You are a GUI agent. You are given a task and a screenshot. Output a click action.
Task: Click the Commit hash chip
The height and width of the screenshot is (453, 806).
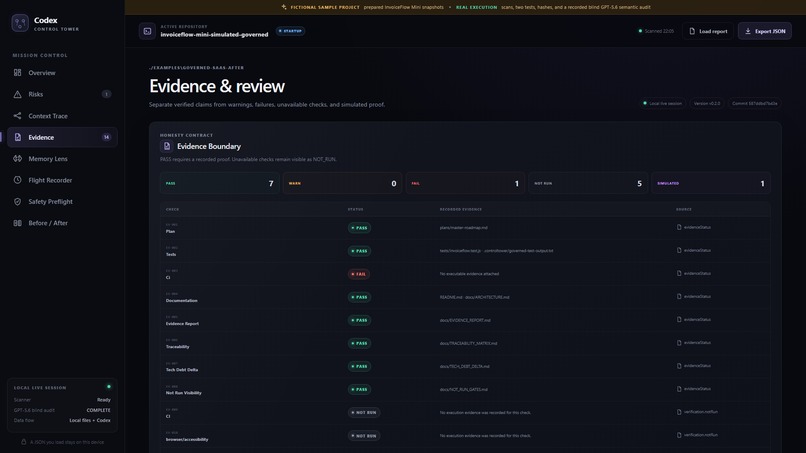(755, 103)
